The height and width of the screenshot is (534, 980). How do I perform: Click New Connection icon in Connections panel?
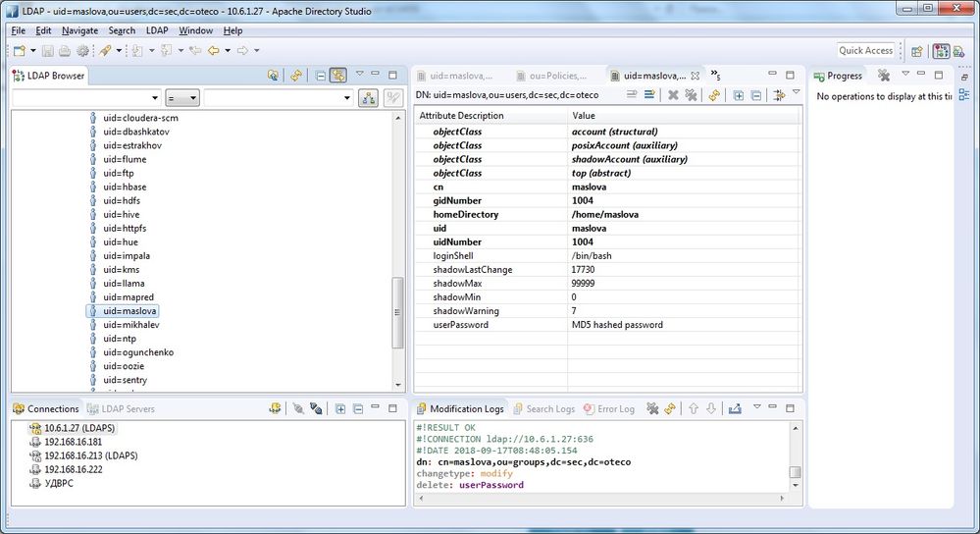click(277, 408)
